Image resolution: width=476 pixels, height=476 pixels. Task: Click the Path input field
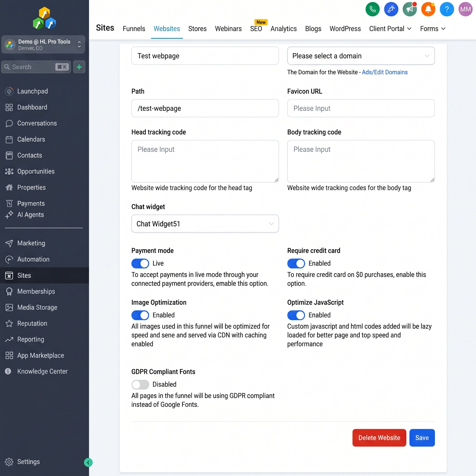pyautogui.click(x=205, y=108)
